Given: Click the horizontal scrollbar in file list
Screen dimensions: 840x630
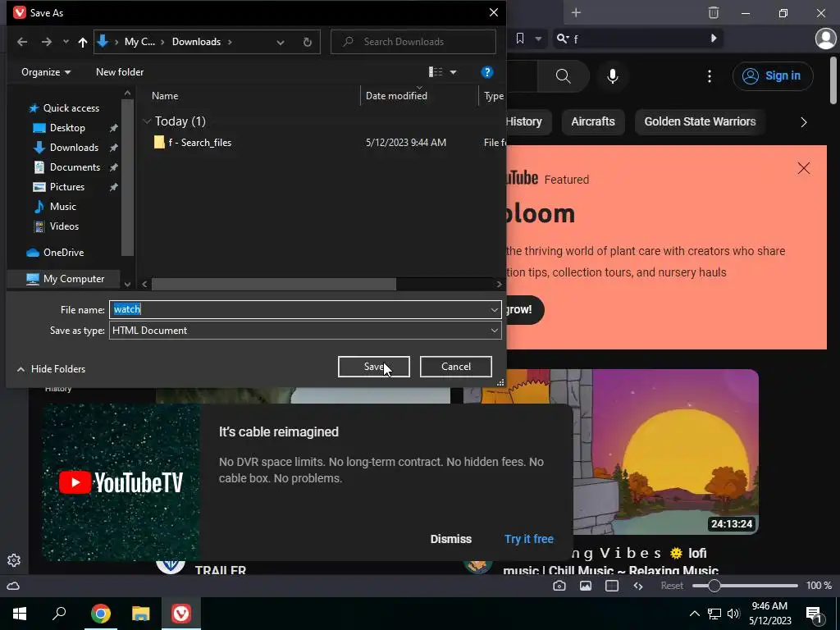Looking at the screenshot, I should point(274,284).
